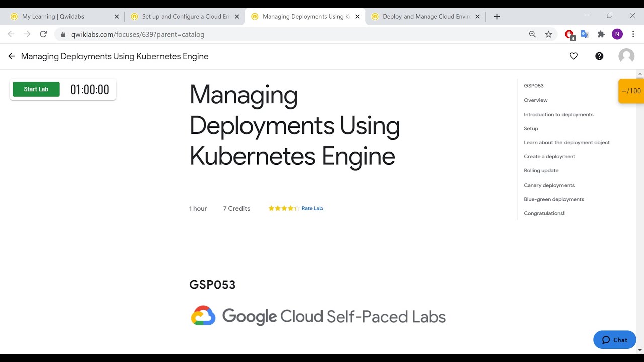Select the Managing Deployments Using K tab
Viewport: 644px width, 362px height.
304,17
